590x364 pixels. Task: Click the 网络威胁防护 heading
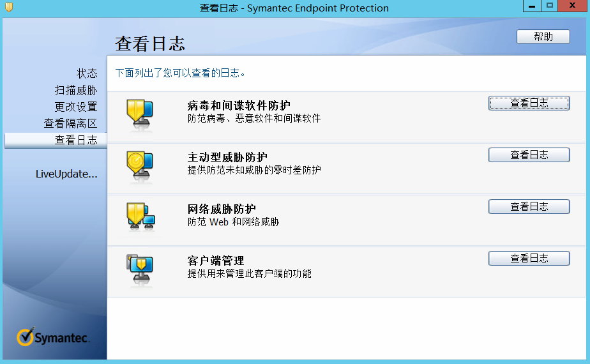point(222,209)
